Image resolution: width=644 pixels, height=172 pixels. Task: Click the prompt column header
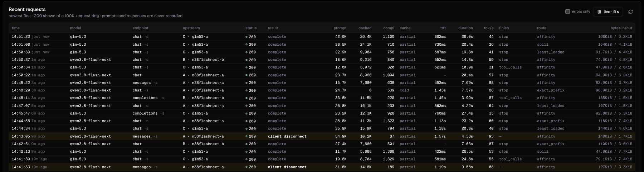pyautogui.click(x=340, y=28)
